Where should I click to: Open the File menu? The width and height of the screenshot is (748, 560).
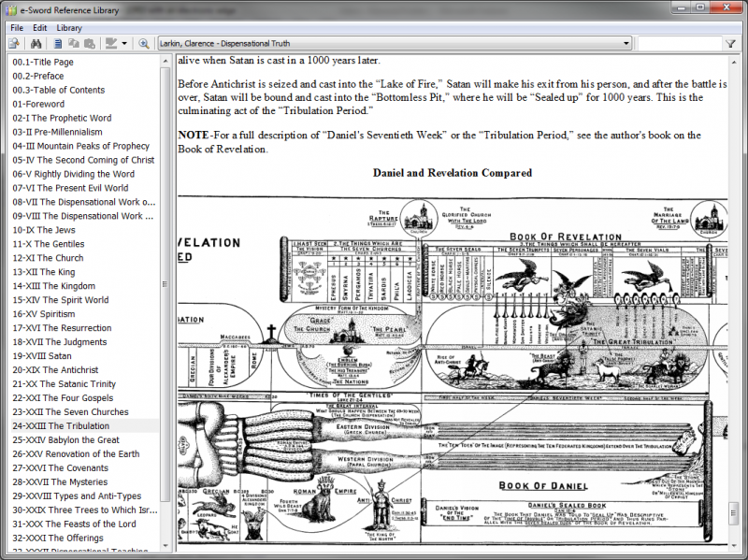17,28
